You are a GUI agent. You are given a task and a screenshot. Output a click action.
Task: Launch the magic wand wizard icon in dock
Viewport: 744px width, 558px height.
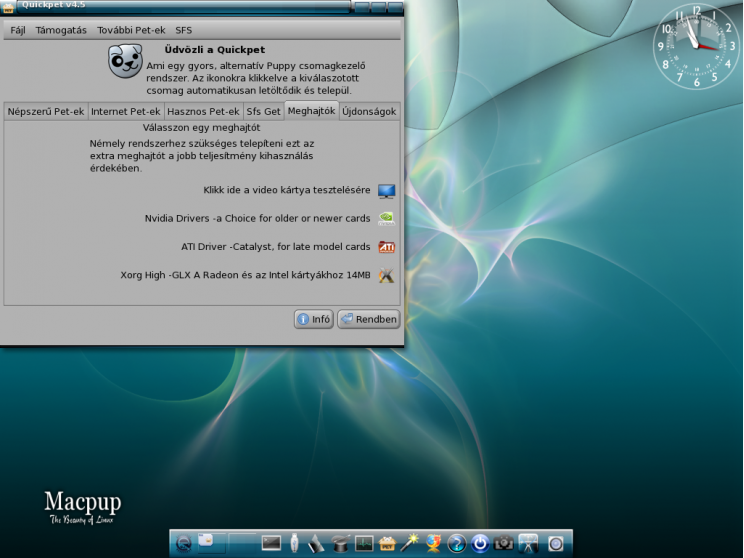coord(410,543)
